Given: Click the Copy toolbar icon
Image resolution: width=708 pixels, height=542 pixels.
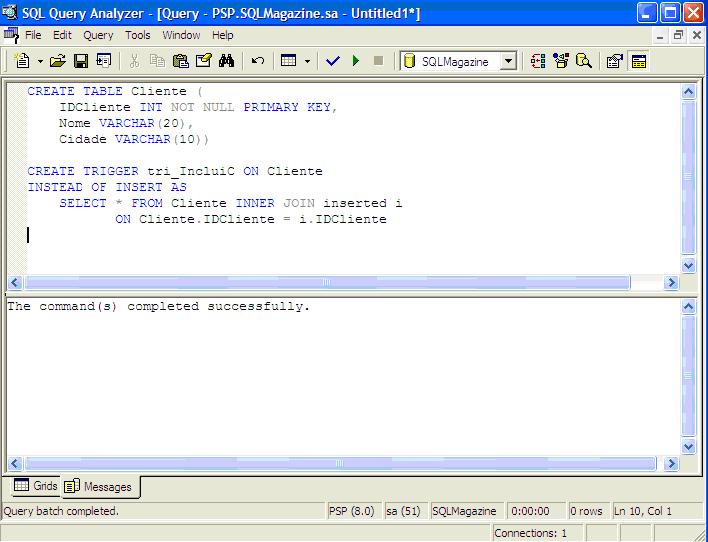Looking at the screenshot, I should (x=157, y=61).
